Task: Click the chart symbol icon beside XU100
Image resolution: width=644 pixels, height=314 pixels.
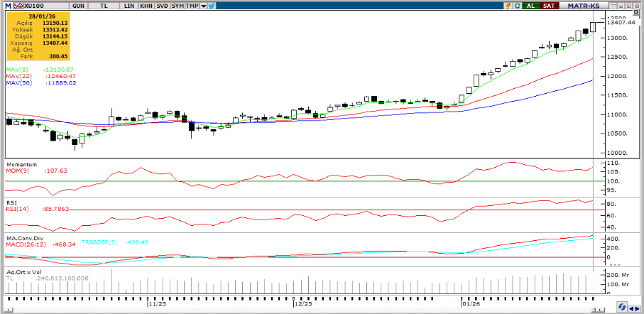Action: tap(18, 6)
